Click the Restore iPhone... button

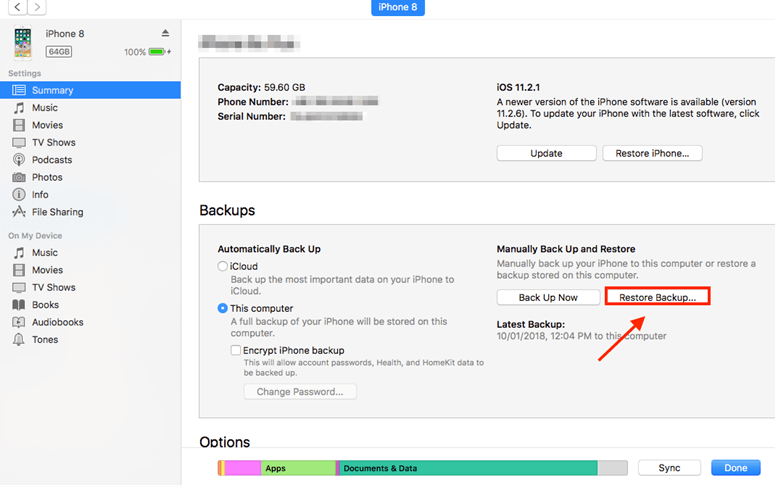(652, 153)
